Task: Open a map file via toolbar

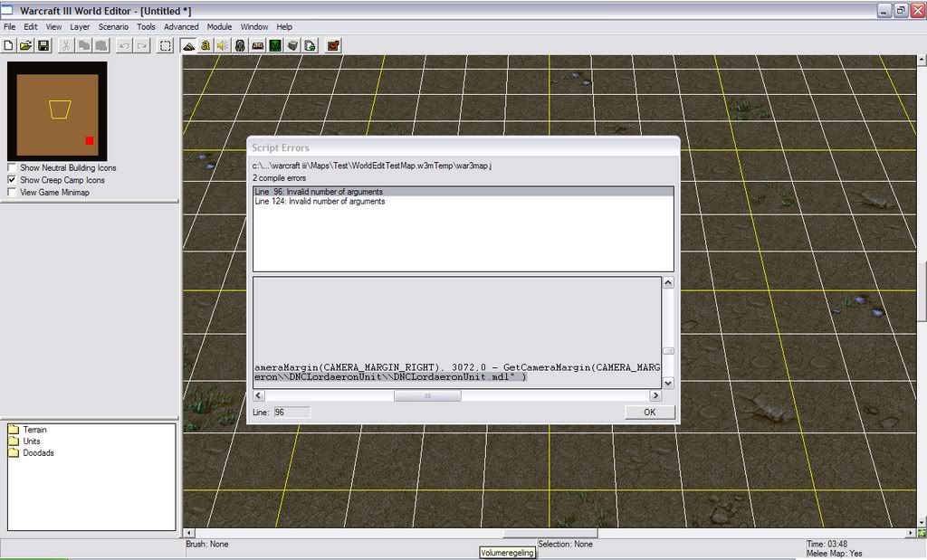Action: 26,45
